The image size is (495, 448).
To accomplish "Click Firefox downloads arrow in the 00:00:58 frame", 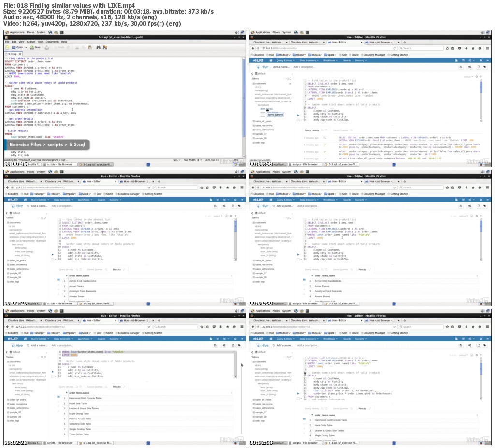I will pyautogui.click(x=466, y=48).
